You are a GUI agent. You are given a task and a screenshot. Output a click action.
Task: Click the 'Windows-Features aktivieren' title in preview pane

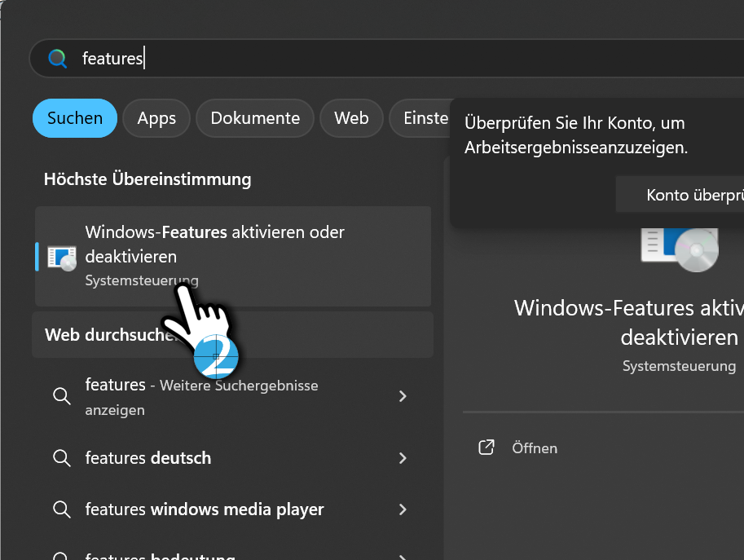(x=629, y=322)
